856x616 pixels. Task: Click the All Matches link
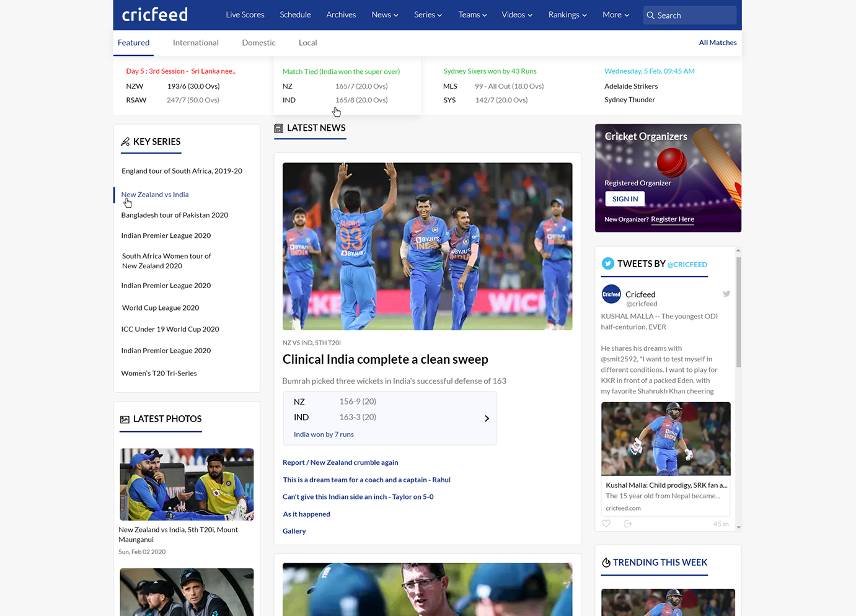pyautogui.click(x=718, y=43)
